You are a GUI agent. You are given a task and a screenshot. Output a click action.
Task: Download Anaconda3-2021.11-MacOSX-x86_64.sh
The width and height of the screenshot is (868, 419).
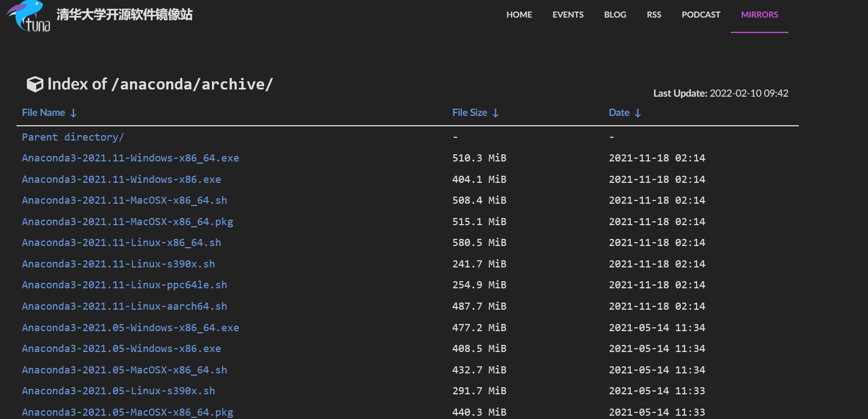(x=125, y=200)
